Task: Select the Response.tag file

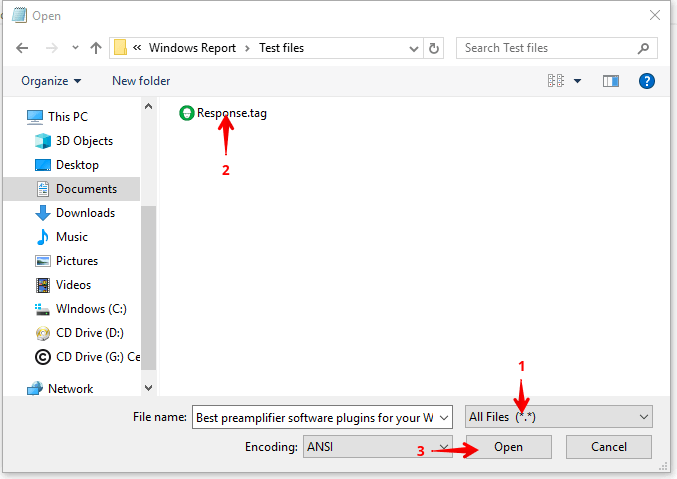Action: coord(223,113)
